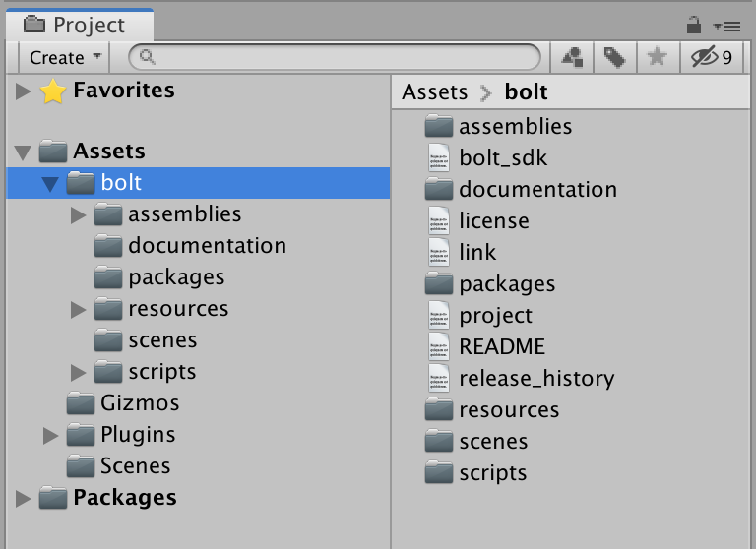Collapse the bolt folder arrow in tree
Screen dimensions: 756x549
50,184
